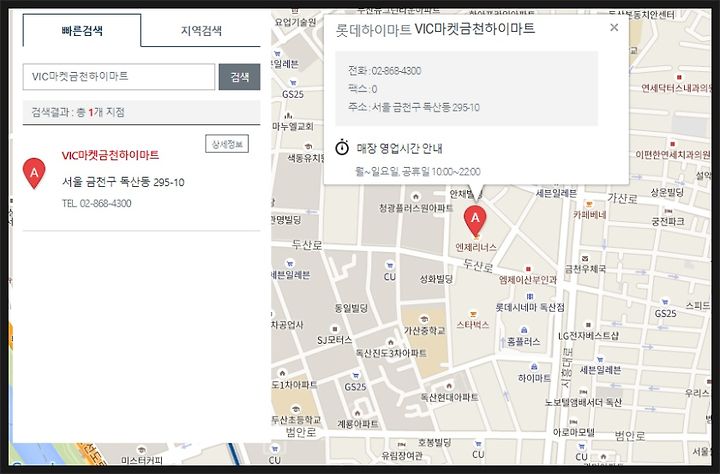Click the SJ모터스 marker on map
This screenshot has height=474, width=720.
coord(335,329)
